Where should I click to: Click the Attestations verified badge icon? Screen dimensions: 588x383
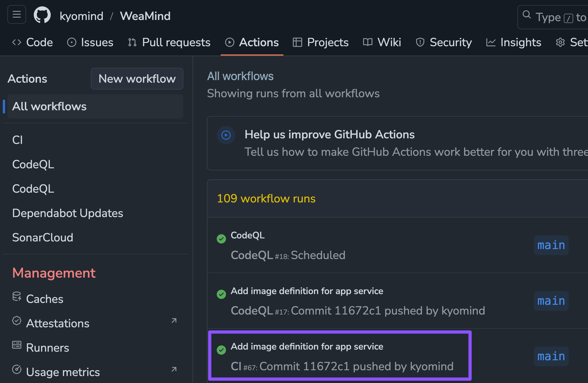point(16,321)
